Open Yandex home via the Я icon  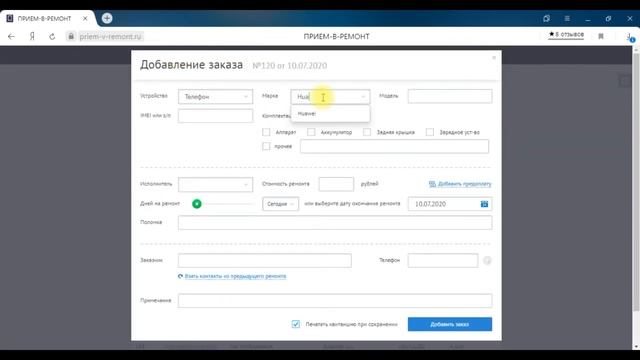tap(32, 36)
